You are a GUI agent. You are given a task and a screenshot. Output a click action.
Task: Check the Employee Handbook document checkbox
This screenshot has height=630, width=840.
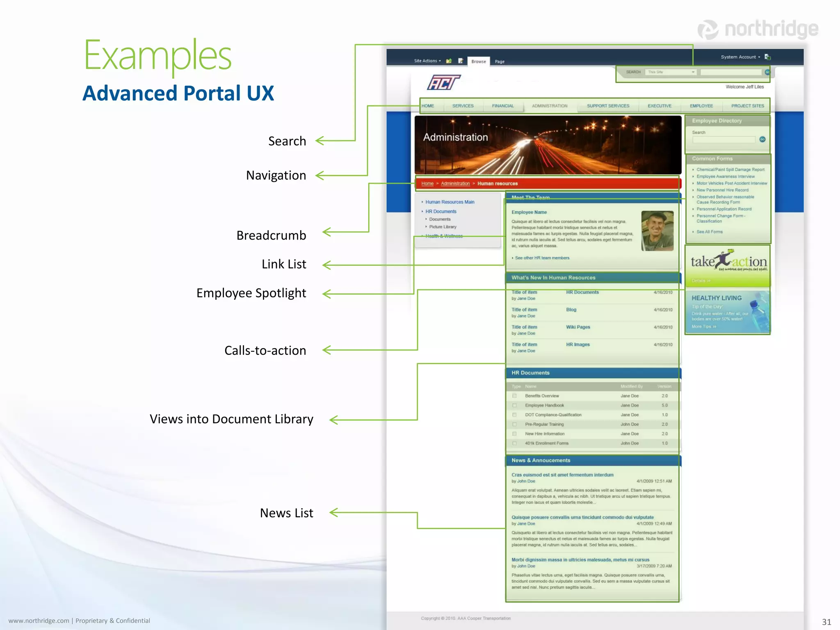click(514, 405)
